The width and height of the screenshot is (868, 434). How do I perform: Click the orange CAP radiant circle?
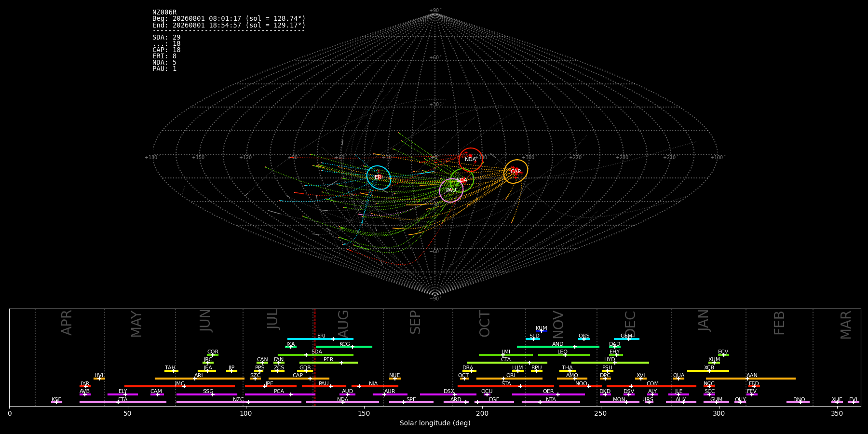click(515, 171)
